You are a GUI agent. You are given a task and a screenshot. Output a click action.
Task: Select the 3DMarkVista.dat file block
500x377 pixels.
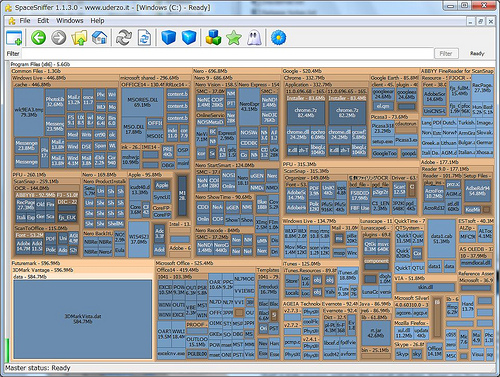(83, 319)
